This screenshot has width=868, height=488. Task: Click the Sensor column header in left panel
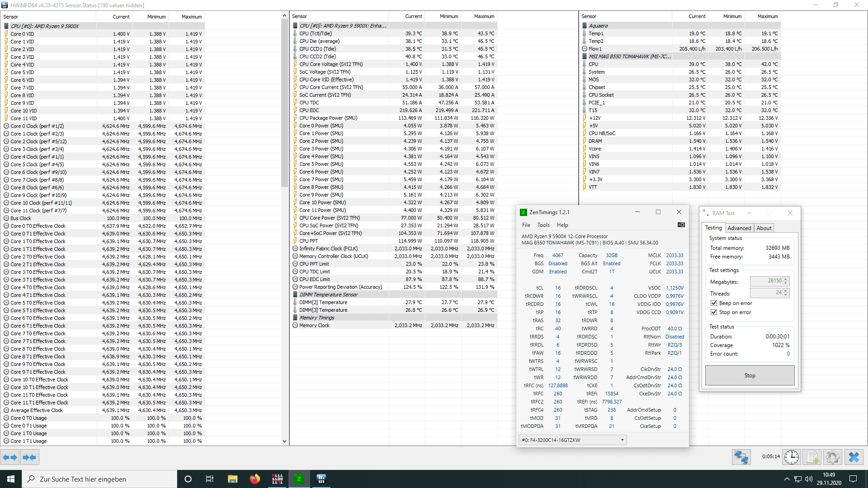(x=49, y=17)
